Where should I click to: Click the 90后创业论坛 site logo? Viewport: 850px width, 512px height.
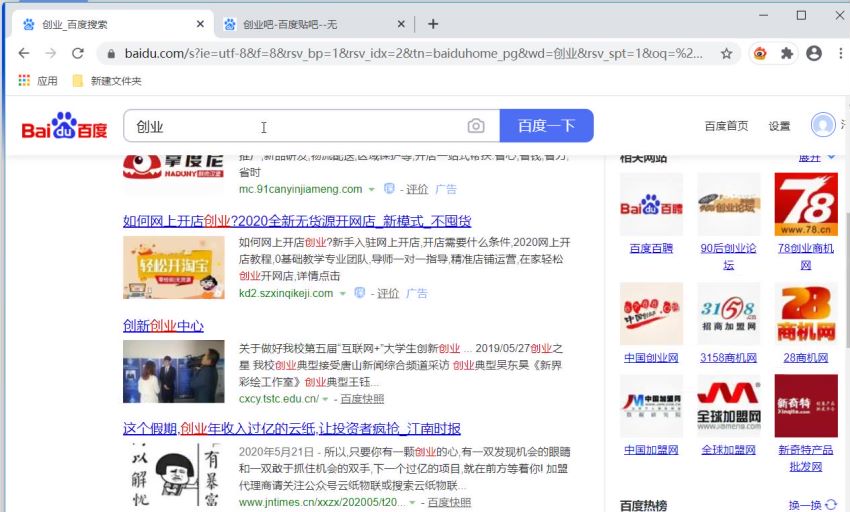(x=729, y=204)
